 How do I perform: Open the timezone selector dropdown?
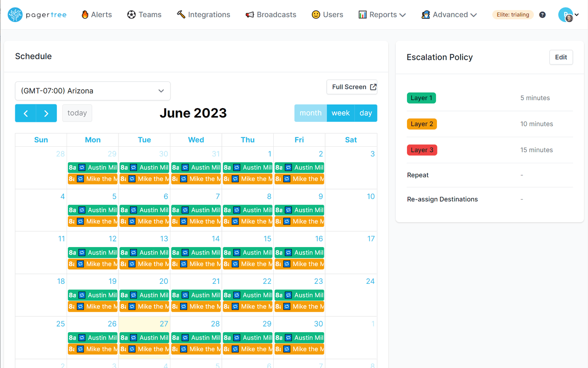pos(92,91)
